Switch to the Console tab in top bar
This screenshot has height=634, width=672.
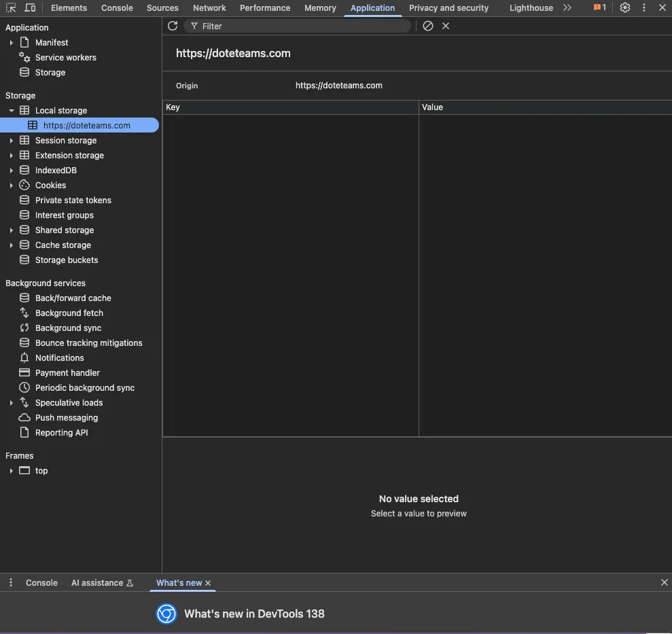[117, 7]
